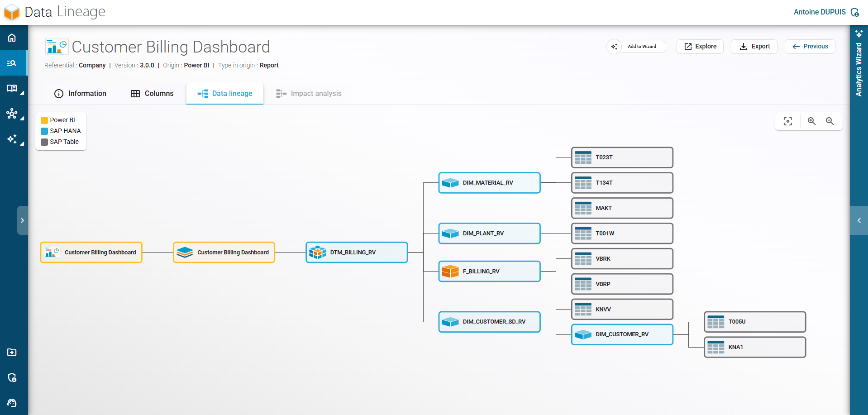The image size is (868, 415).
Task: Open the graph network sidebar icon
Action: click(12, 114)
